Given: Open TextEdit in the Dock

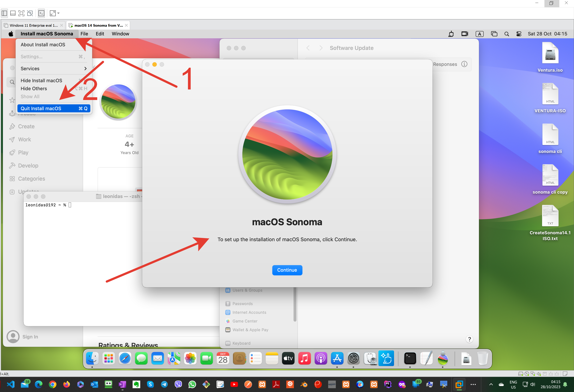Looking at the screenshot, I should click(426, 358).
